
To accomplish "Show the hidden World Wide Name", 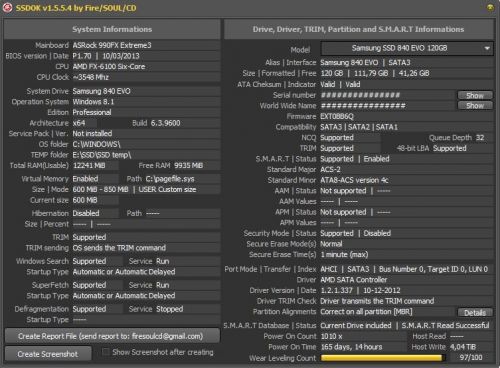I will click(475, 106).
